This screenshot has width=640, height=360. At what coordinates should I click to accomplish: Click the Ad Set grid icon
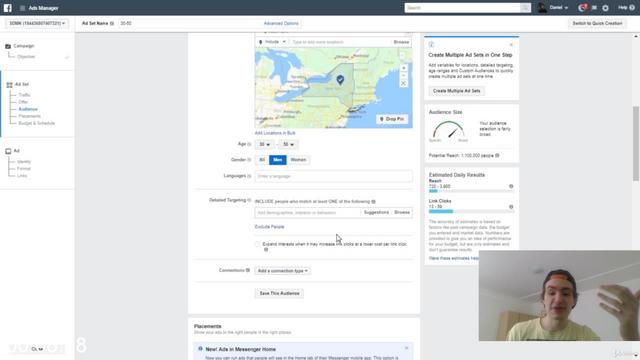click(9, 84)
